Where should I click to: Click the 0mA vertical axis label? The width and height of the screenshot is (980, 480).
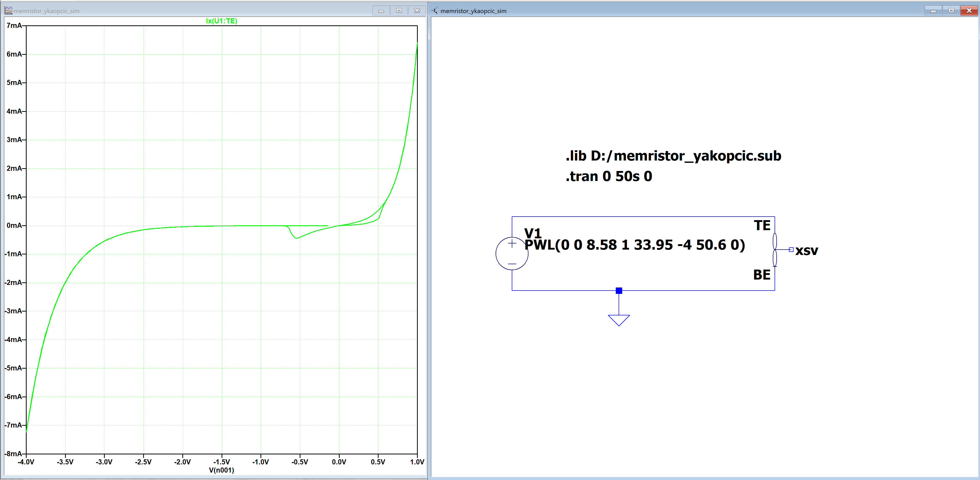coord(14,226)
